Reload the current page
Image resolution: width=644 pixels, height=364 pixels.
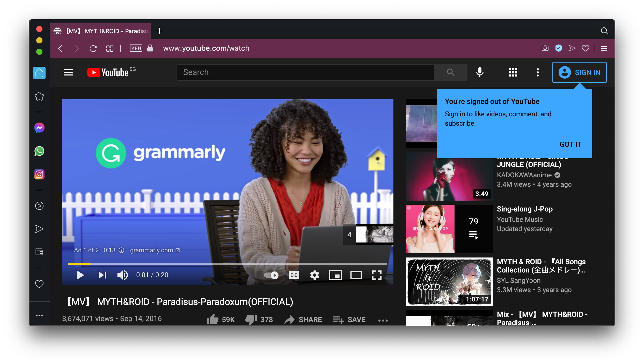93,48
